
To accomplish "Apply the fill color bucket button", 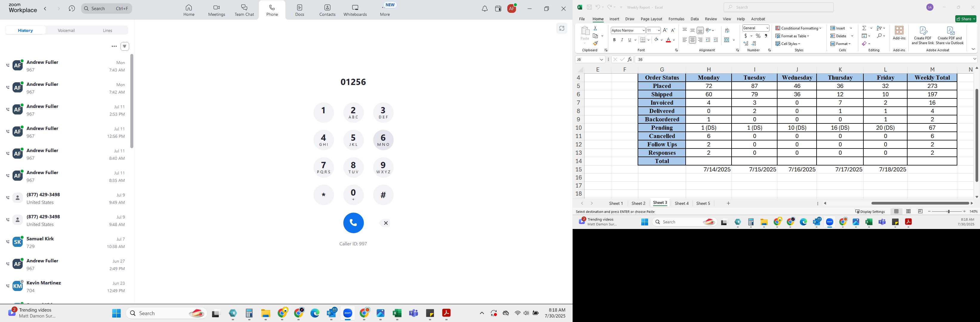I will pyautogui.click(x=656, y=40).
